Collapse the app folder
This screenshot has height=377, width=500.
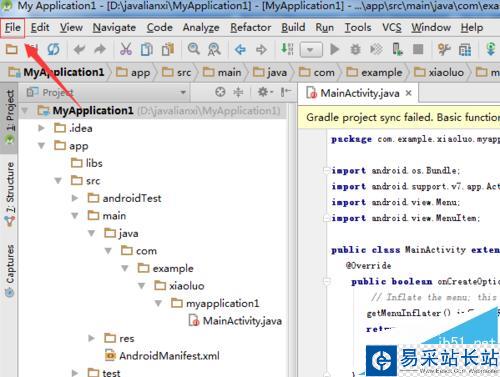(41, 146)
